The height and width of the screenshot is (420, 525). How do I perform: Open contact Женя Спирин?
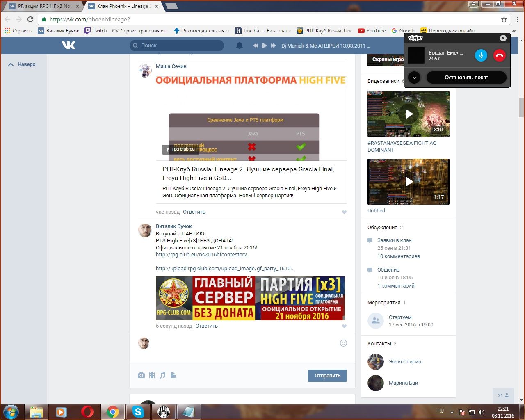pos(405,362)
